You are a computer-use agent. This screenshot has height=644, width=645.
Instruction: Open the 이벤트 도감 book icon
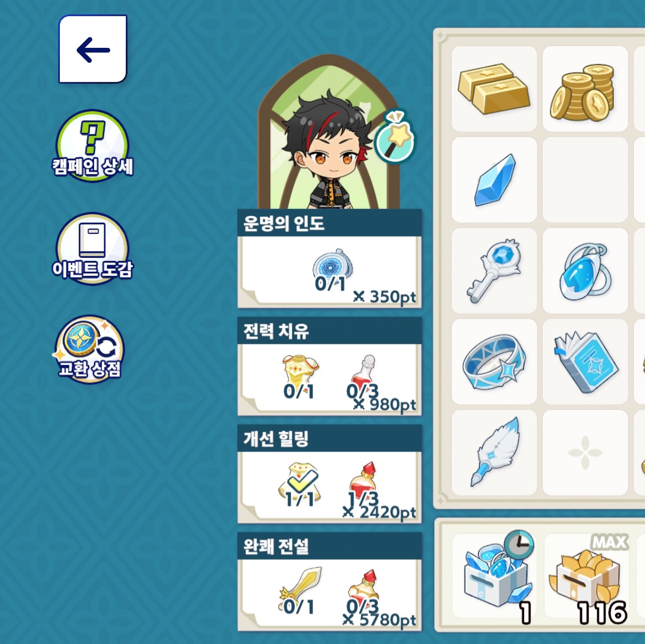[93, 248]
